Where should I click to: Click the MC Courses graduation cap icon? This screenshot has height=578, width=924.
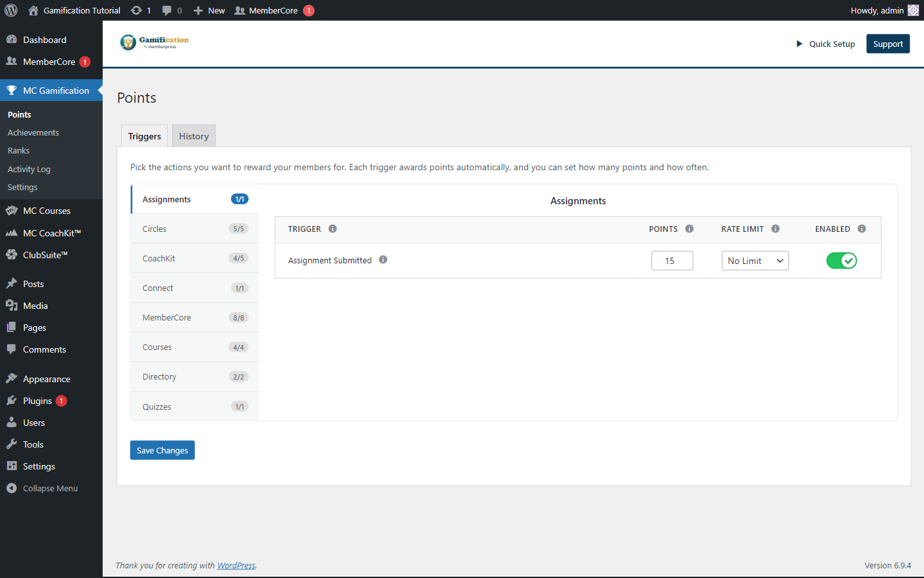click(x=12, y=211)
